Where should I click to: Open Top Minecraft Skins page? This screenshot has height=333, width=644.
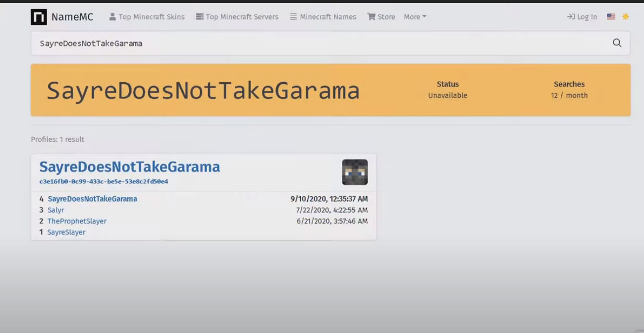147,17
